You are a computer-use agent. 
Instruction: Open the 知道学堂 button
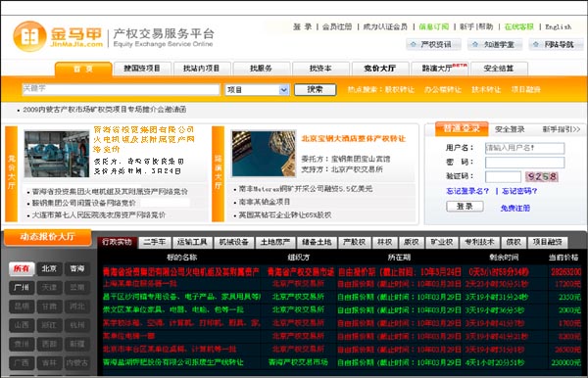[496, 45]
